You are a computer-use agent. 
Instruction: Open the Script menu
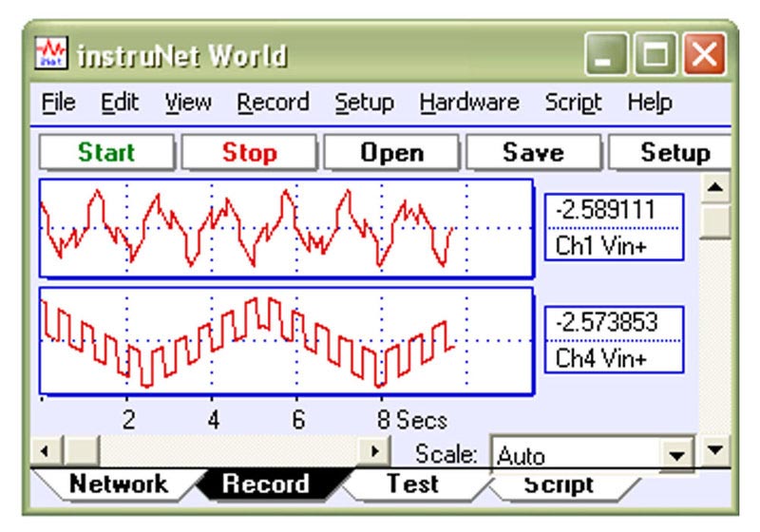[574, 103]
